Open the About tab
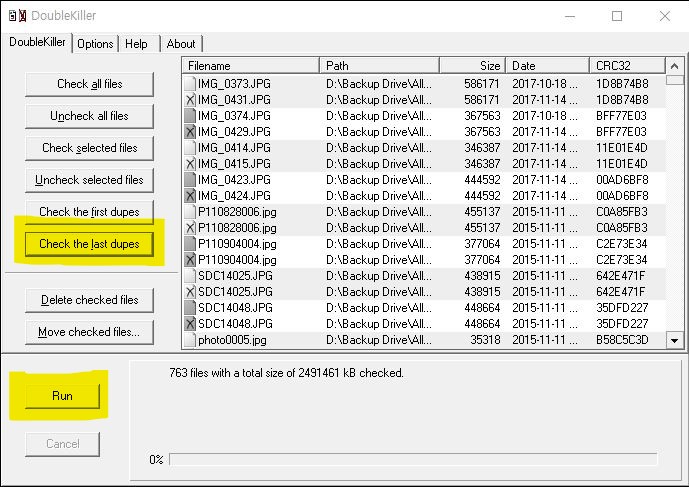This screenshot has width=689, height=487. 181,44
